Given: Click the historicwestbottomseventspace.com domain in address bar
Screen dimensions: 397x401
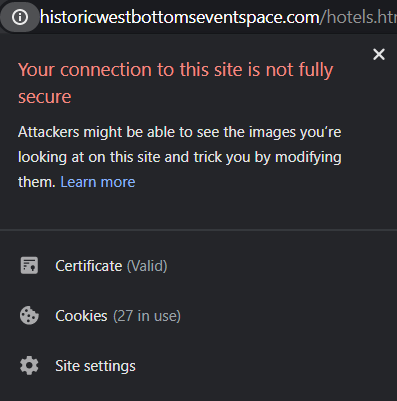Looking at the screenshot, I should [x=179, y=17].
